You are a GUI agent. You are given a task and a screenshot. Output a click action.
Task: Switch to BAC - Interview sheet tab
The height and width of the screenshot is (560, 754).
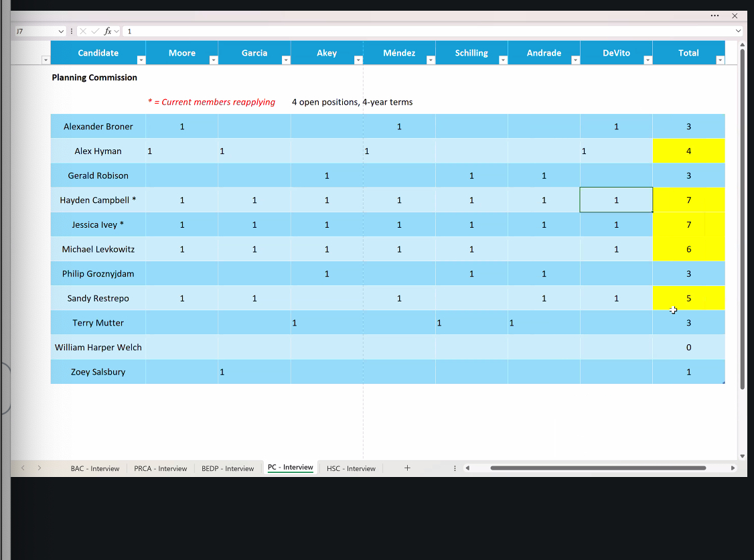(95, 469)
